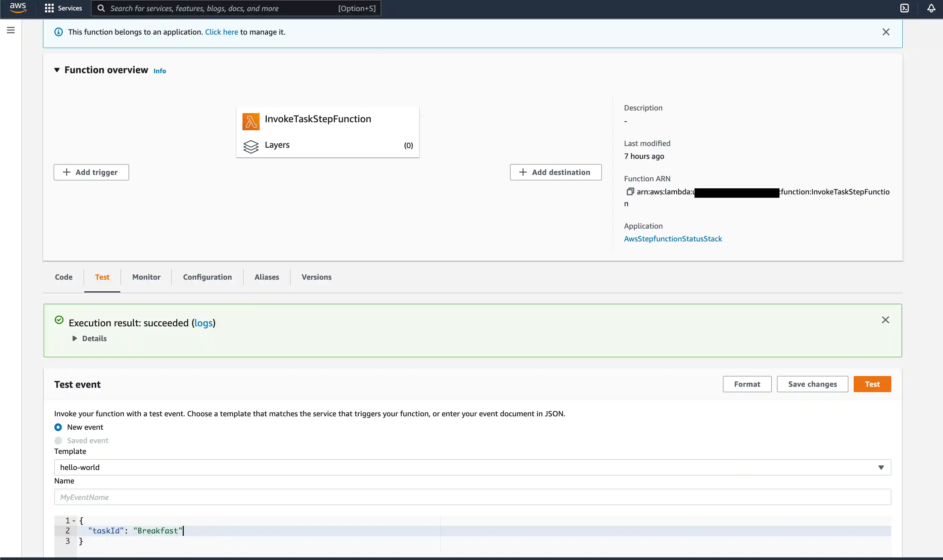Switch to the Monitor tab

click(x=146, y=277)
